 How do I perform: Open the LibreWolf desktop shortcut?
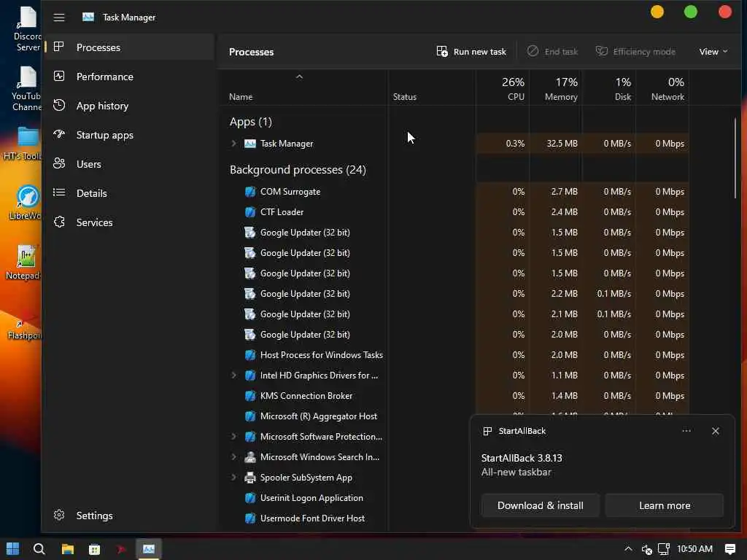pos(27,202)
